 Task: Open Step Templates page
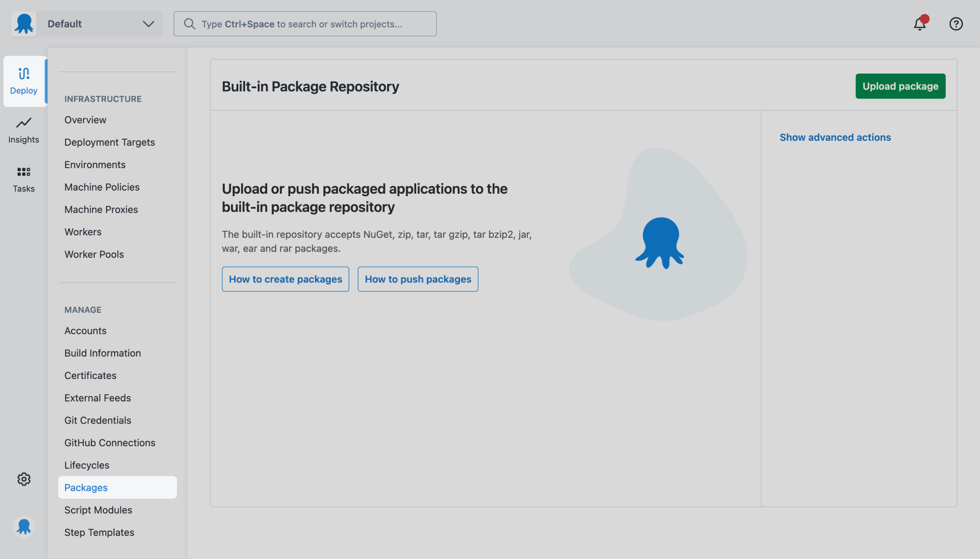coord(99,533)
